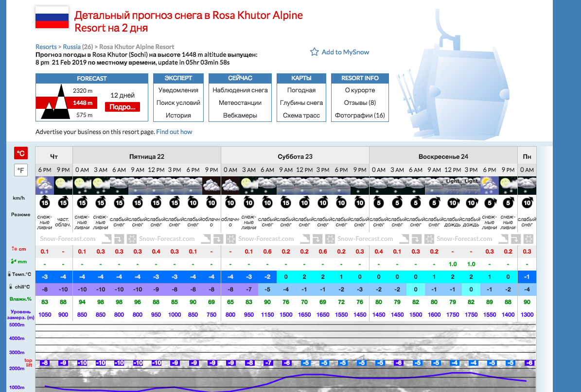Click the Sunday 6 PM weather icon

point(490,186)
